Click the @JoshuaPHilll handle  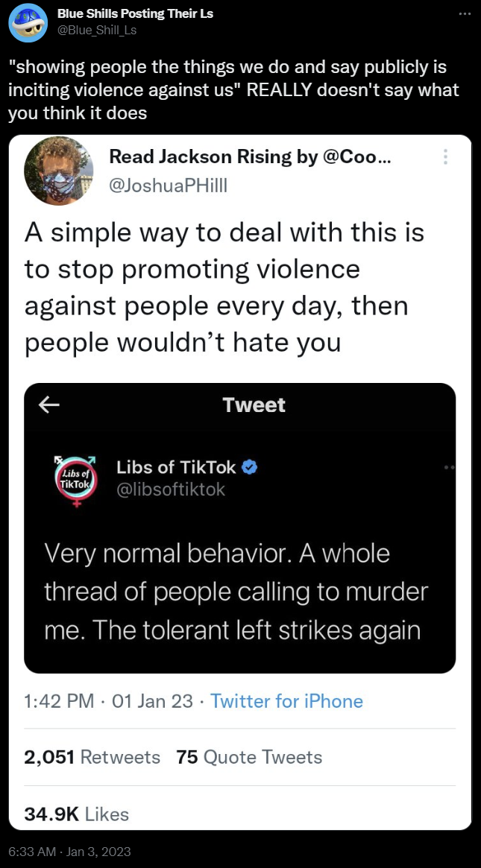[x=168, y=186]
